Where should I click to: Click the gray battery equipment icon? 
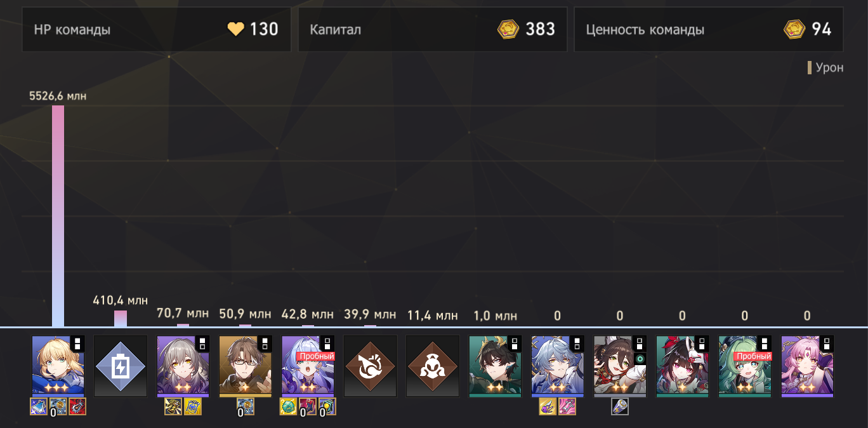620,406
